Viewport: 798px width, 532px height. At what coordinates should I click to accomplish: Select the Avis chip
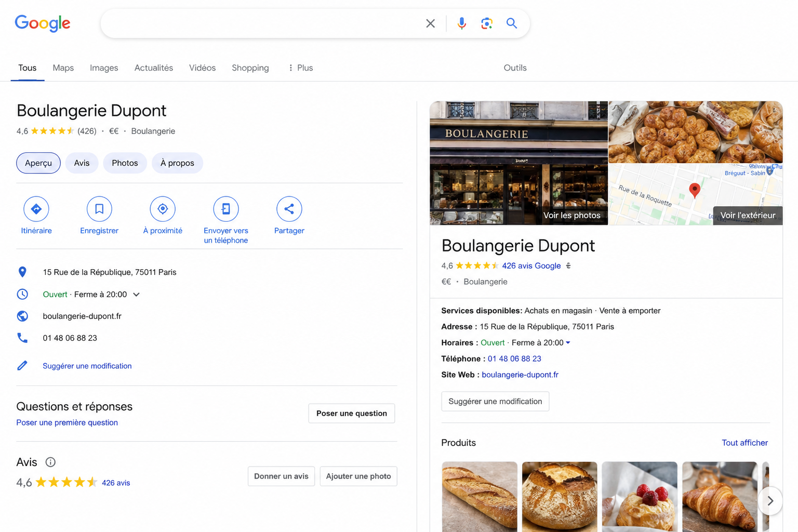(x=82, y=163)
